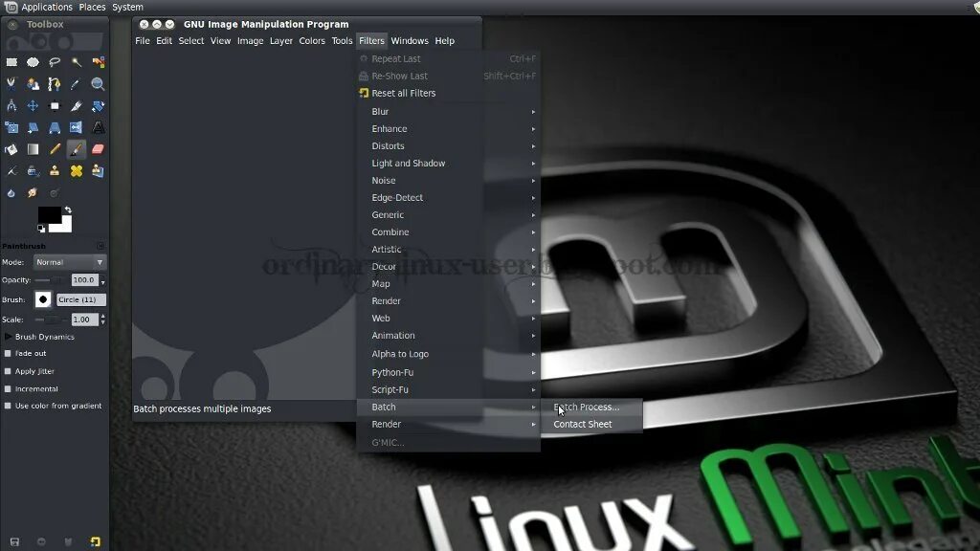
Task: Toggle the Incremental checkbox
Action: point(8,388)
